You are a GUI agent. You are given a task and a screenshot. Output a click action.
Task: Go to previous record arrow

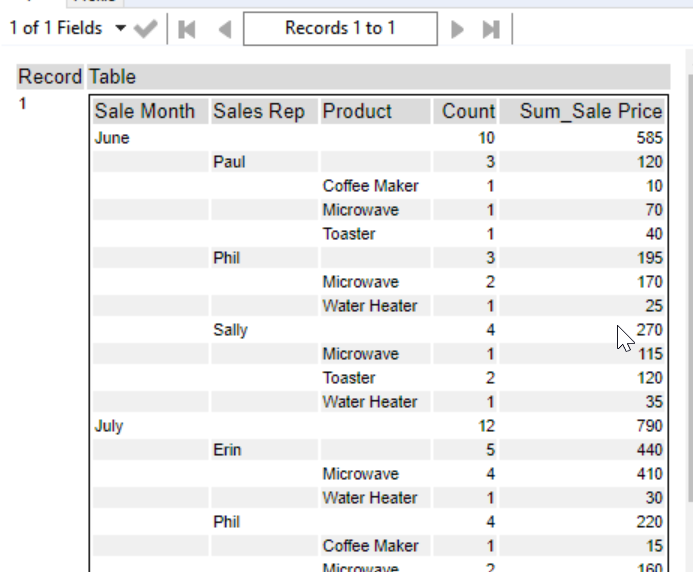pyautogui.click(x=223, y=29)
